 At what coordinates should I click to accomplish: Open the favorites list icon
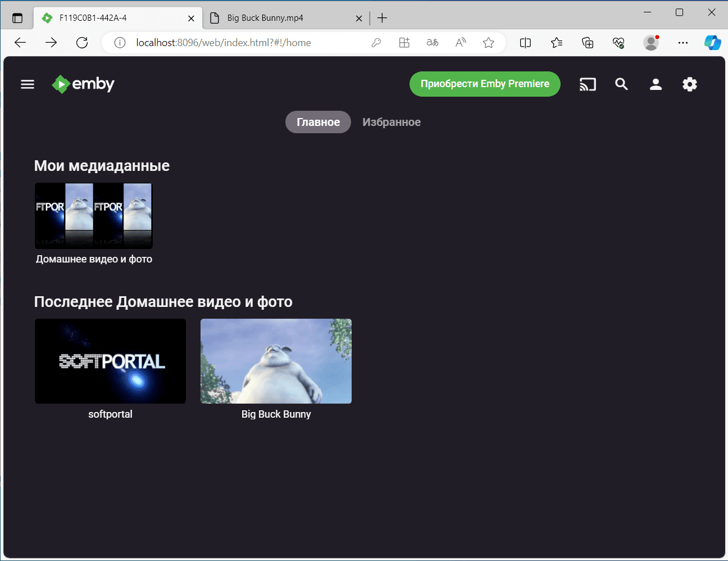557,43
